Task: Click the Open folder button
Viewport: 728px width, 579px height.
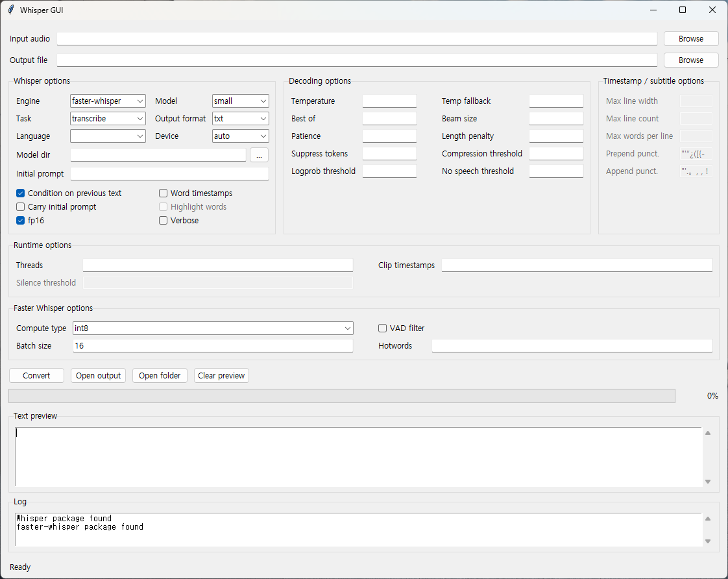Action: (x=160, y=376)
